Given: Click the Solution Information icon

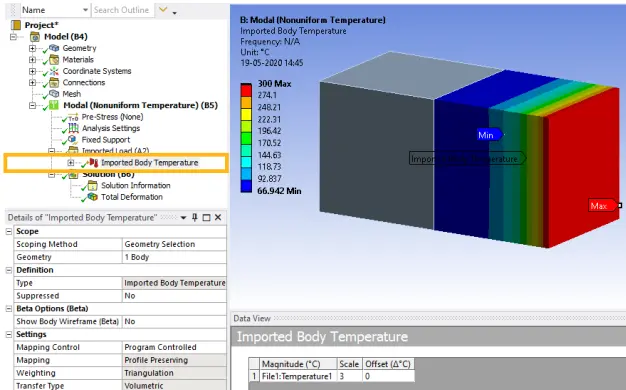Looking at the screenshot, I should click(92, 186).
